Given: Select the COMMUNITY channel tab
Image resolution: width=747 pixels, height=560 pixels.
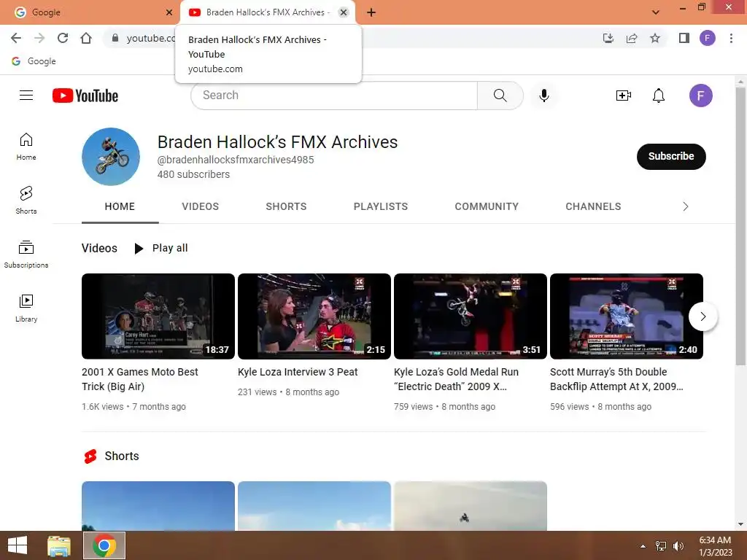Looking at the screenshot, I should click(x=487, y=206).
